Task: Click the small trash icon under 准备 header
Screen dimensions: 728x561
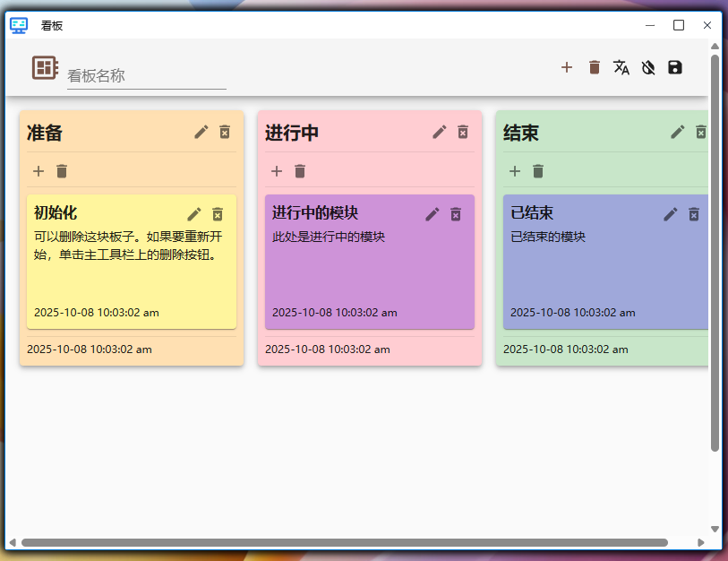Action: coord(62,171)
